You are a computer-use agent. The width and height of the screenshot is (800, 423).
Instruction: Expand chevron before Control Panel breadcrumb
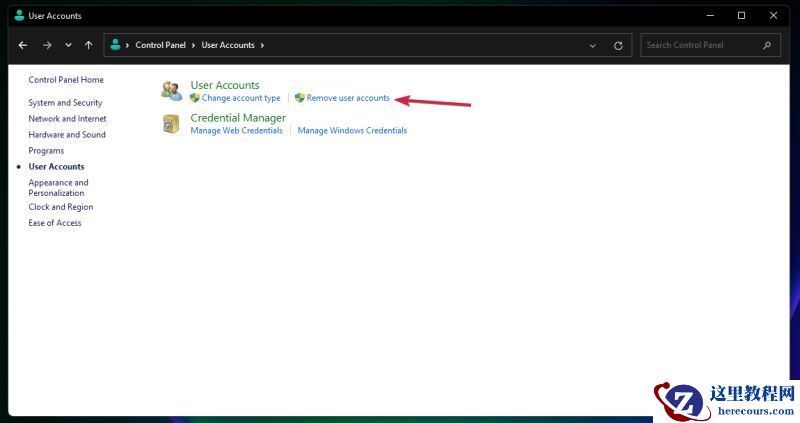pos(127,45)
